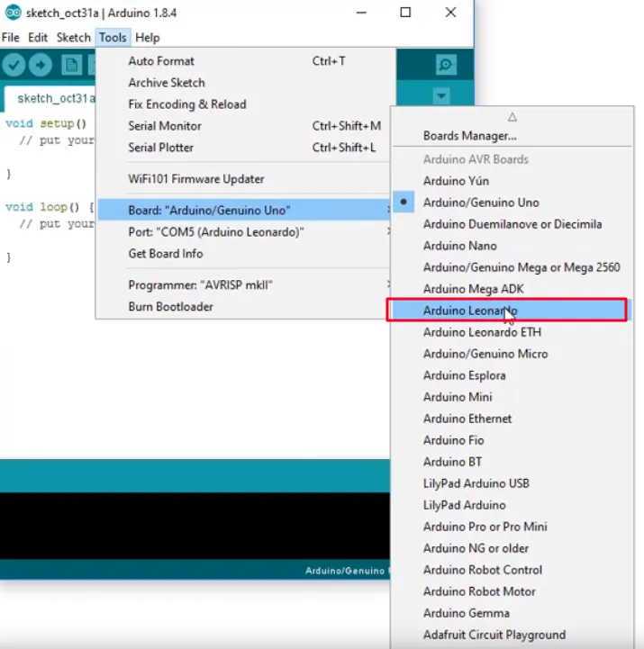
Task: Expand the Port: COM5 submenu
Action: coord(244,232)
